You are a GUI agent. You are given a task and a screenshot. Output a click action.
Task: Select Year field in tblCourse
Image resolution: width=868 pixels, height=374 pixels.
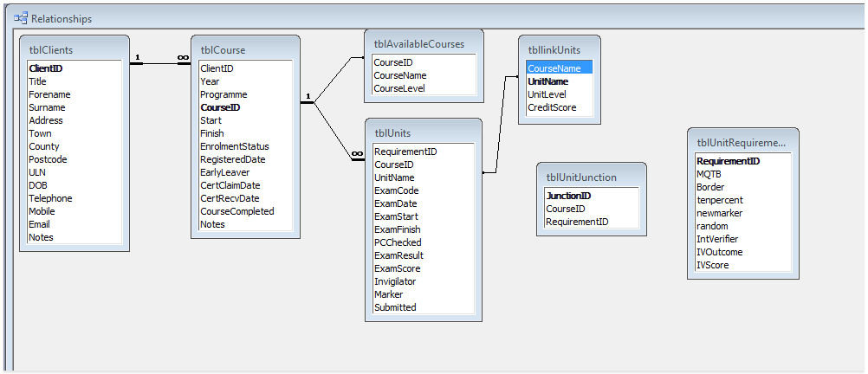click(245, 81)
